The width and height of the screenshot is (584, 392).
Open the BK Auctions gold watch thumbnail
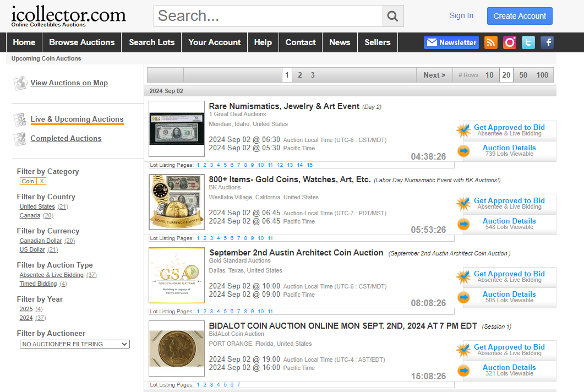click(x=177, y=202)
